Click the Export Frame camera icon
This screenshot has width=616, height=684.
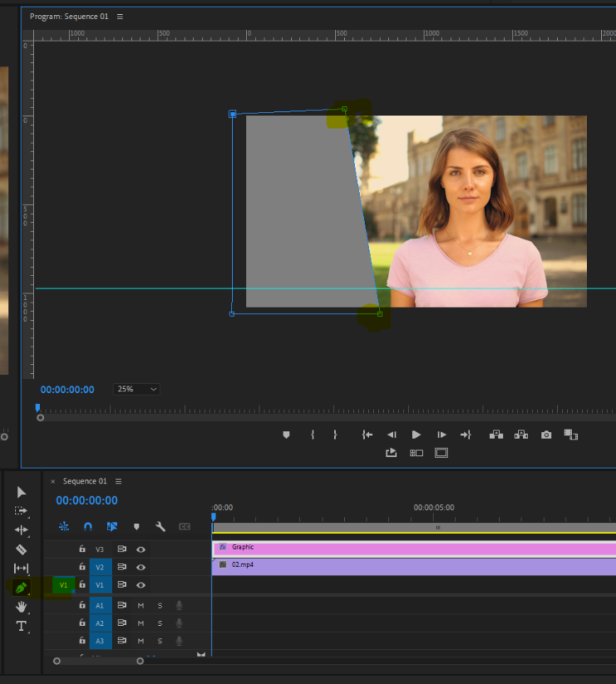pyautogui.click(x=546, y=434)
